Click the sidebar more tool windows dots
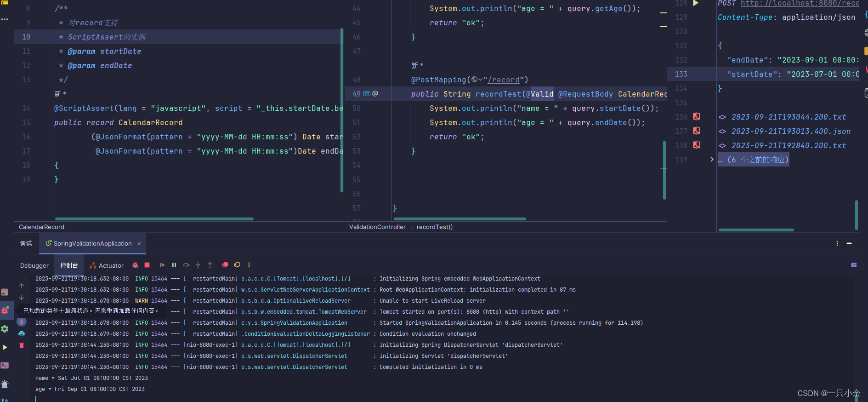 tap(5, 19)
